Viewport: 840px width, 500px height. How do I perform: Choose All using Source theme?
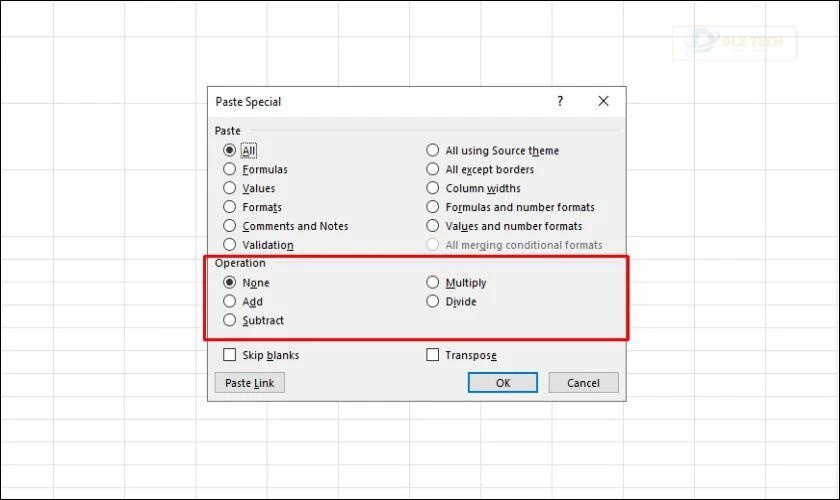(x=433, y=151)
